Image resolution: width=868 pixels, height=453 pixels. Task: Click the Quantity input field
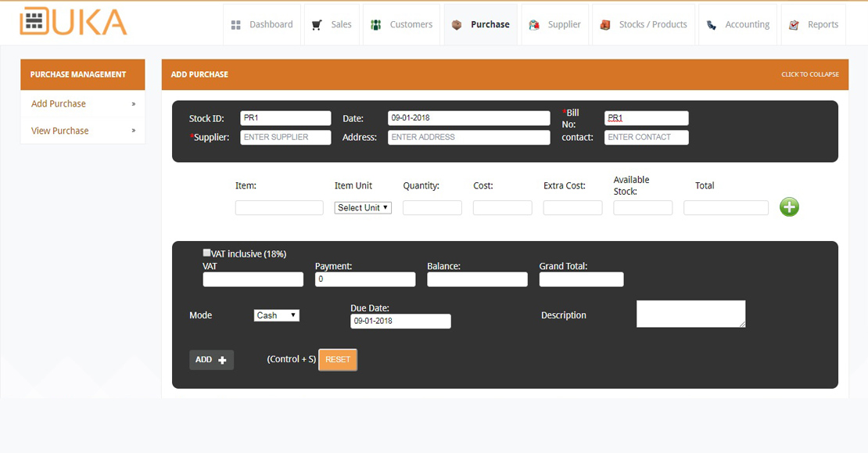(432, 207)
